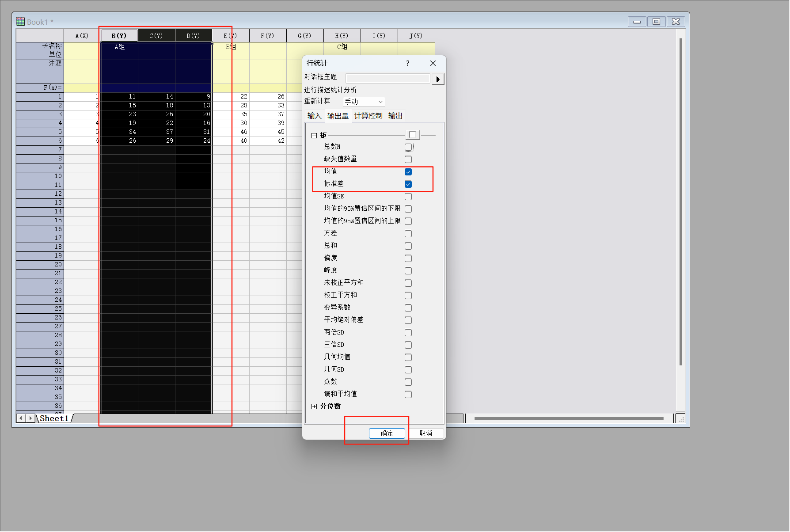This screenshot has height=532, width=790.
Task: Click the Book1 worksheet icon
Action: pyautogui.click(x=20, y=22)
